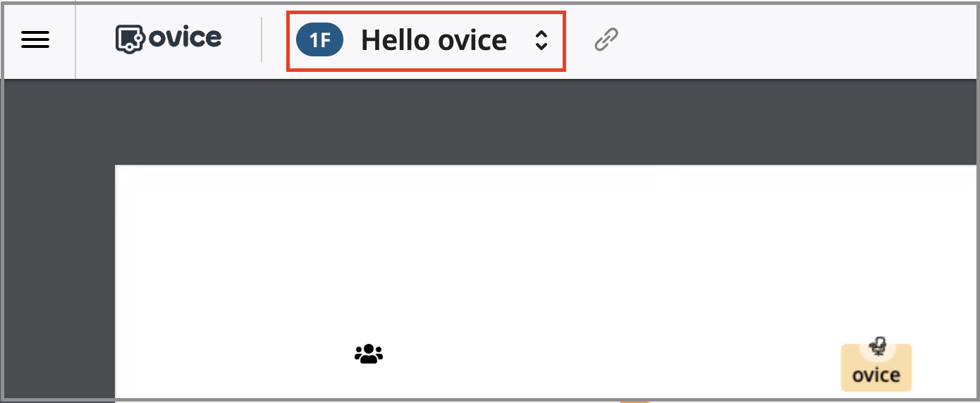Expand floor selector with up-down chevron
Screen dimensions: 980x403
pos(541,40)
